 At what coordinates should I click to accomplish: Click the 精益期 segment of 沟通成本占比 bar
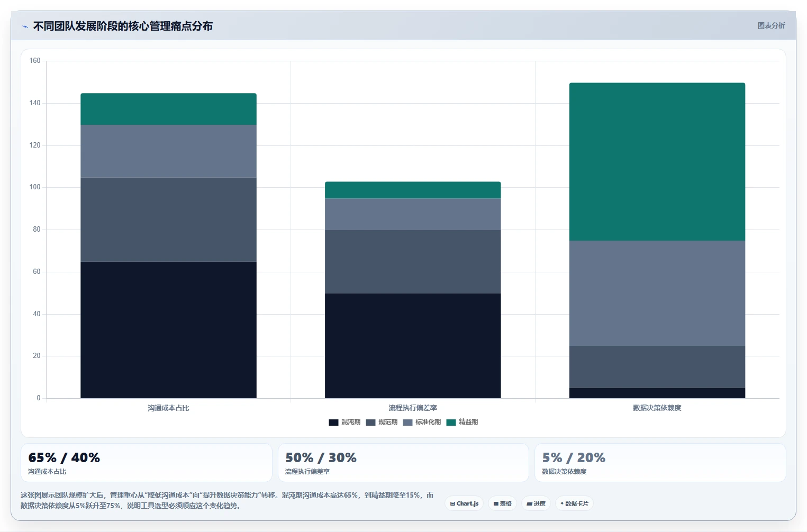168,109
